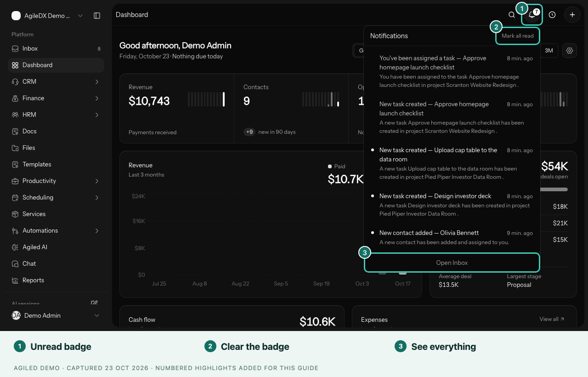Click the Contacts count of 9
This screenshot has height=377, width=588.
[x=247, y=101]
